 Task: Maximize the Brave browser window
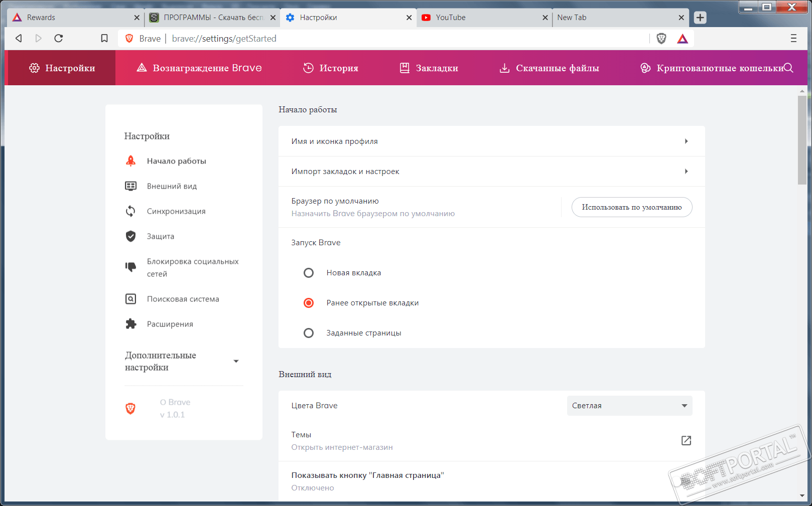point(767,7)
